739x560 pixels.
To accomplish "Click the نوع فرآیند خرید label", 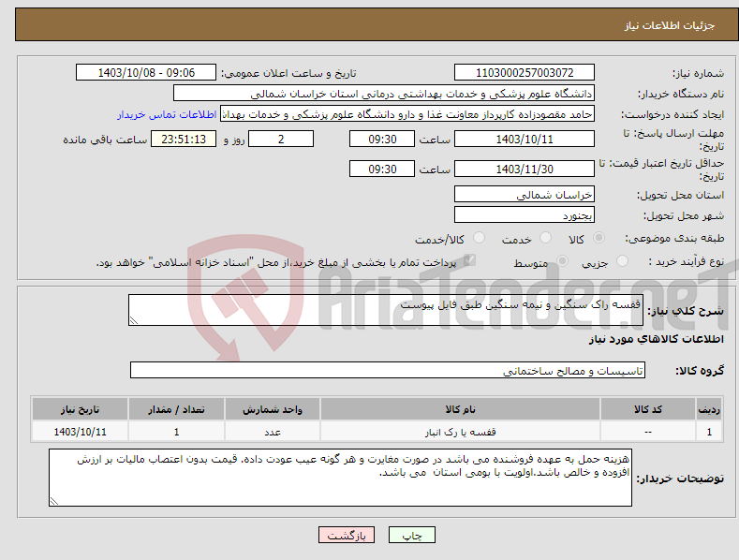I will pyautogui.click(x=687, y=261).
